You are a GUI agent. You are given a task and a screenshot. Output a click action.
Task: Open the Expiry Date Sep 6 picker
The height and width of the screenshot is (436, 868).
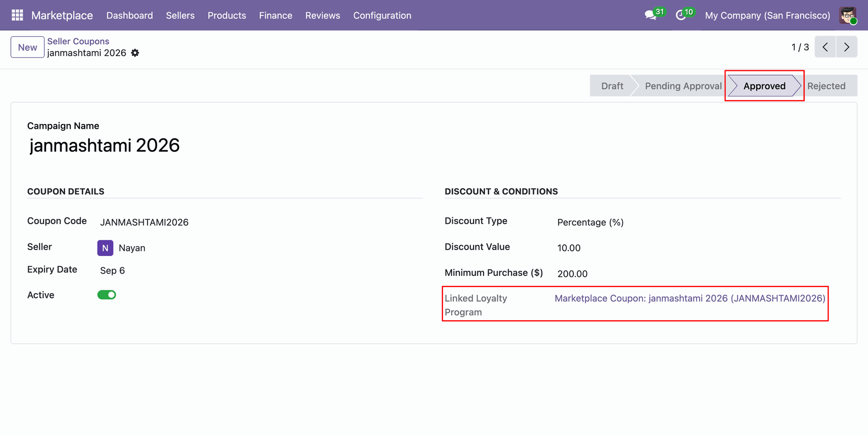[113, 270]
